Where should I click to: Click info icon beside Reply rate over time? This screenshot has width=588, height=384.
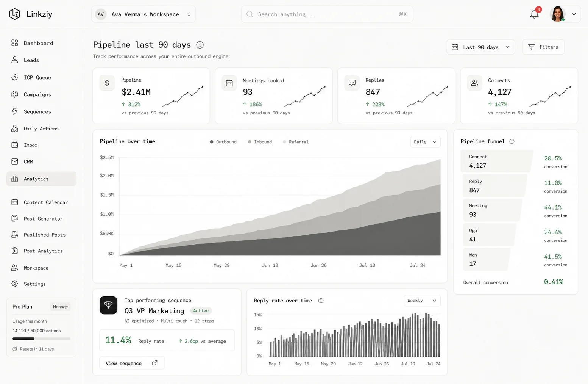(321, 301)
